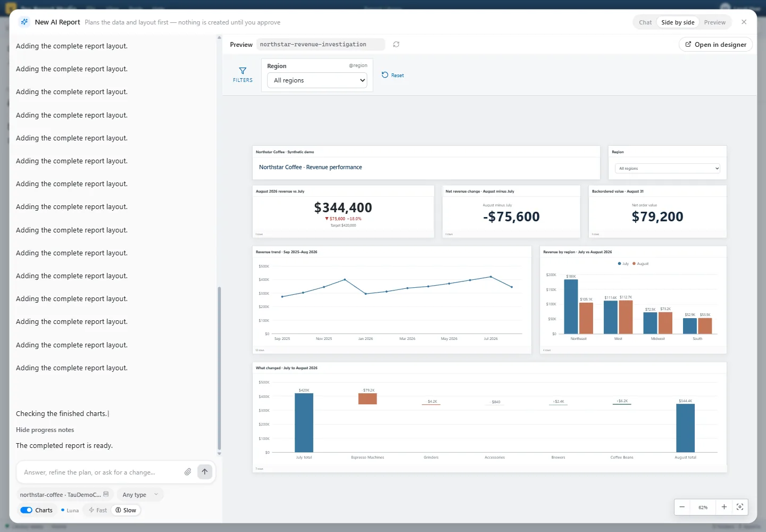This screenshot has height=532, width=766.
Task: Choose the northstar-coffee data source chip
Action: tap(64, 495)
